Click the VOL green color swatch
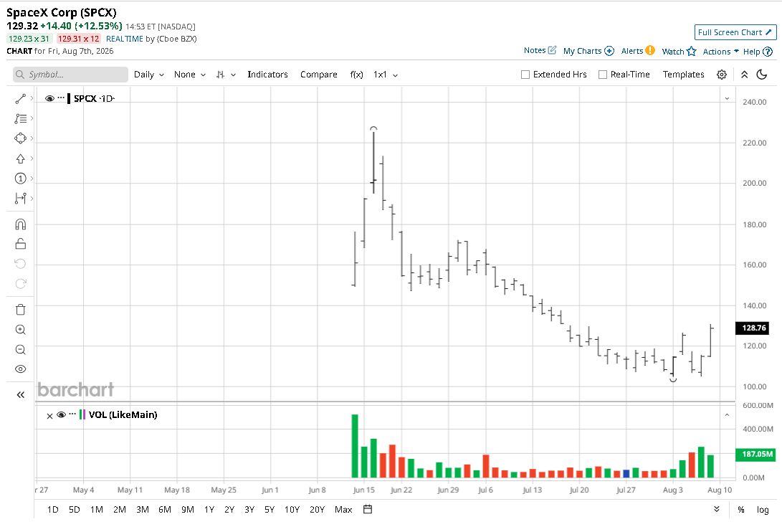The width and height of the screenshot is (782, 532). tap(80, 414)
